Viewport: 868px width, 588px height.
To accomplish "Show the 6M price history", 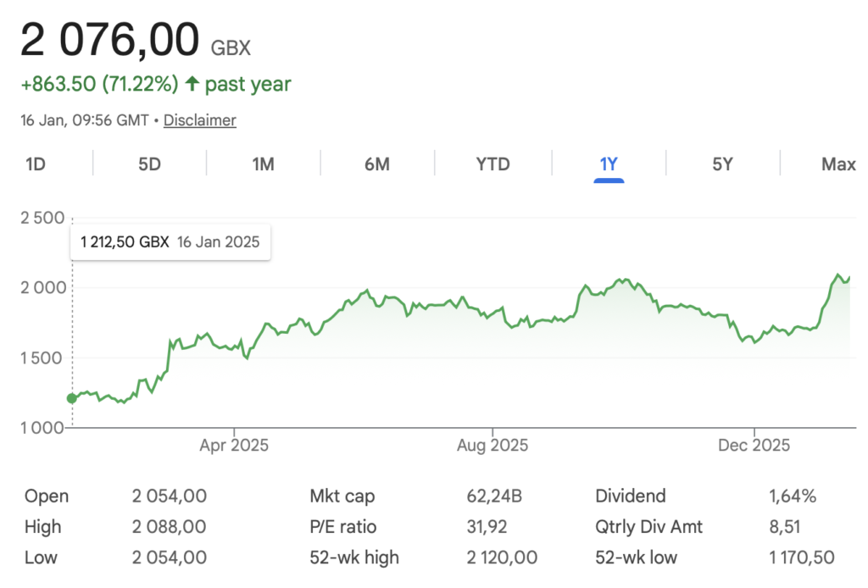I will (x=376, y=164).
